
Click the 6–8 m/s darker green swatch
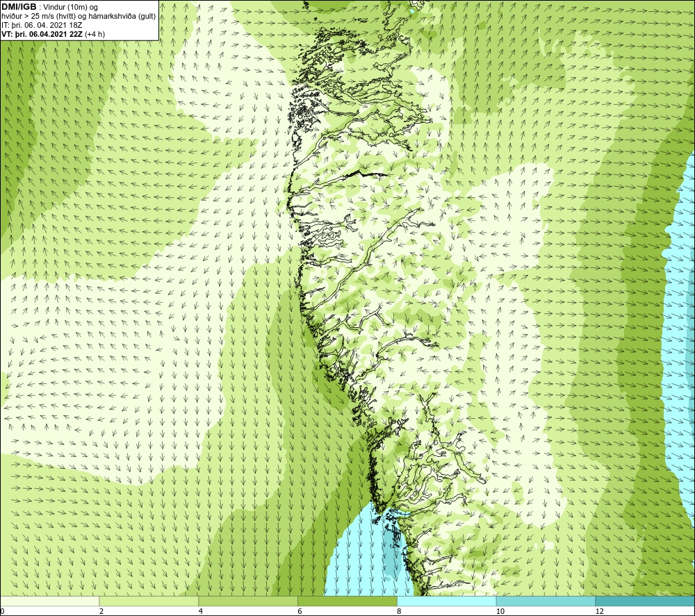[x=347, y=601]
